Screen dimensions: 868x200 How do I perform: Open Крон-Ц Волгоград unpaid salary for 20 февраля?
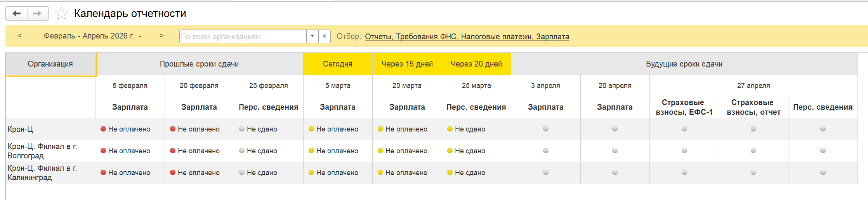195,151
